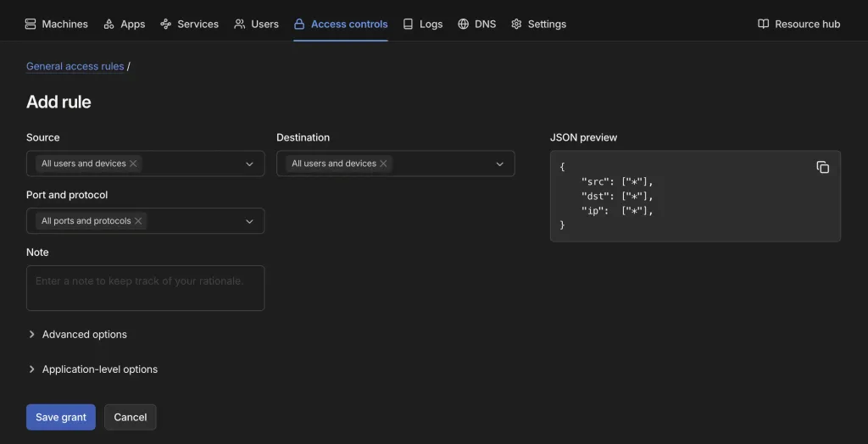Remove the 'All ports and protocols' tag
The image size is (868, 444).
pyautogui.click(x=138, y=221)
